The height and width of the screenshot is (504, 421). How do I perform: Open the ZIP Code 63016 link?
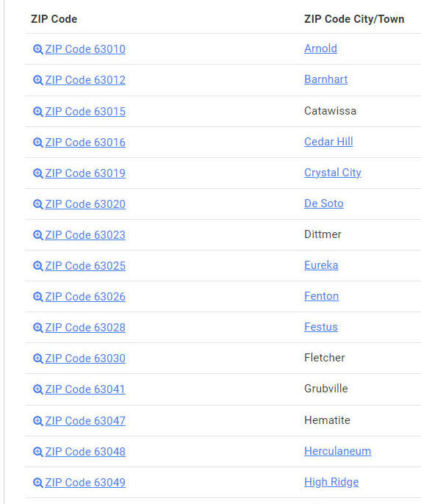coord(85,143)
